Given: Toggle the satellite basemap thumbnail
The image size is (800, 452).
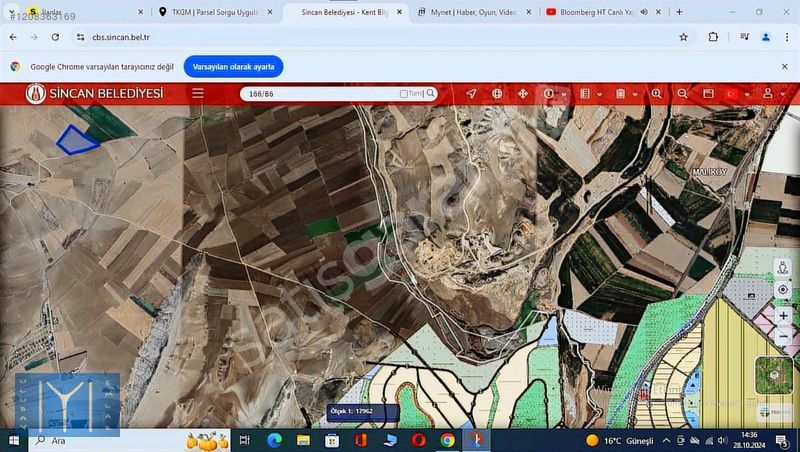Looking at the screenshot, I should [x=773, y=375].
